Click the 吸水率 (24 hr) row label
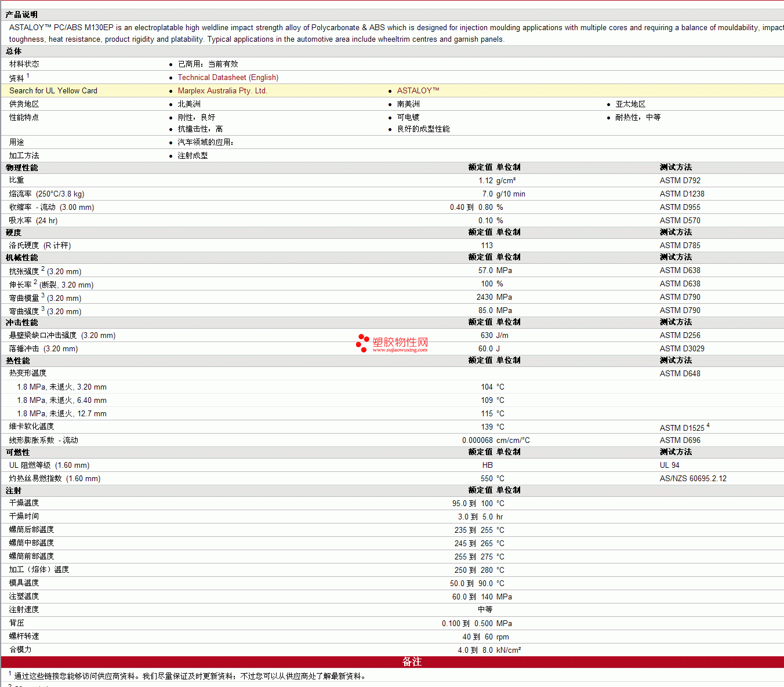Image resolution: width=784 pixels, height=687 pixels. click(33, 220)
